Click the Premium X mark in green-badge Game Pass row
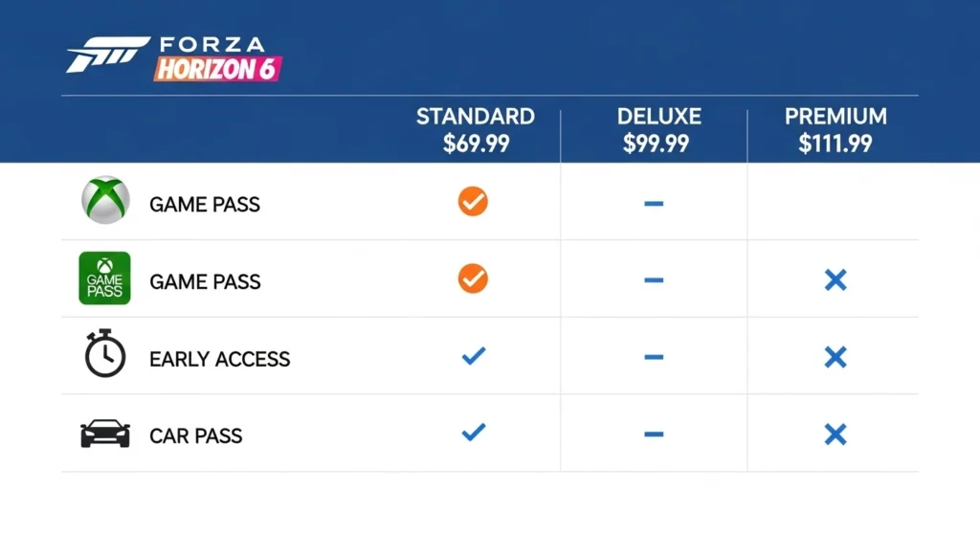This screenshot has width=980, height=535. (835, 279)
